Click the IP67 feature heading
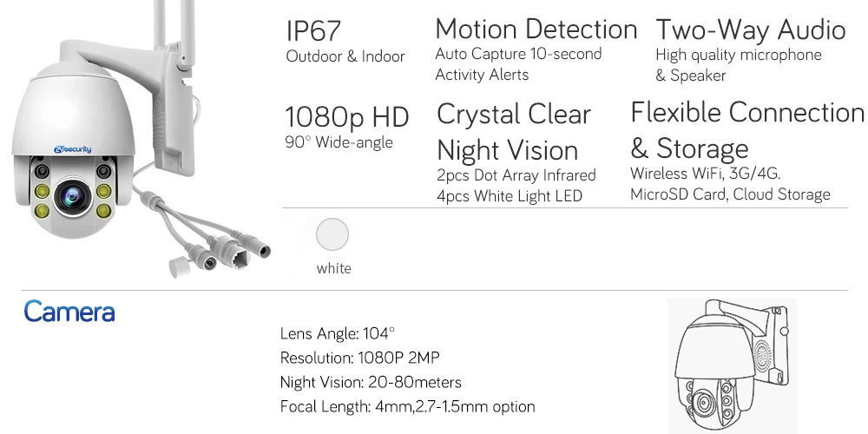The height and width of the screenshot is (434, 868). coord(313,30)
